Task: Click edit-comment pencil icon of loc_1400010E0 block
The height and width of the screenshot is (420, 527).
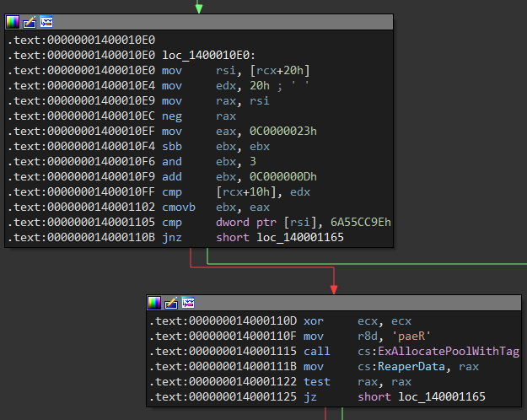Action: 30,22
